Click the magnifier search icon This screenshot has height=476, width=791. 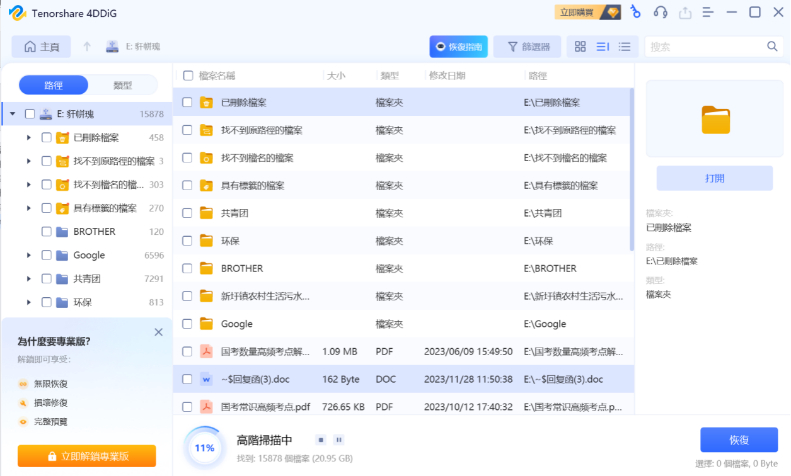(772, 47)
